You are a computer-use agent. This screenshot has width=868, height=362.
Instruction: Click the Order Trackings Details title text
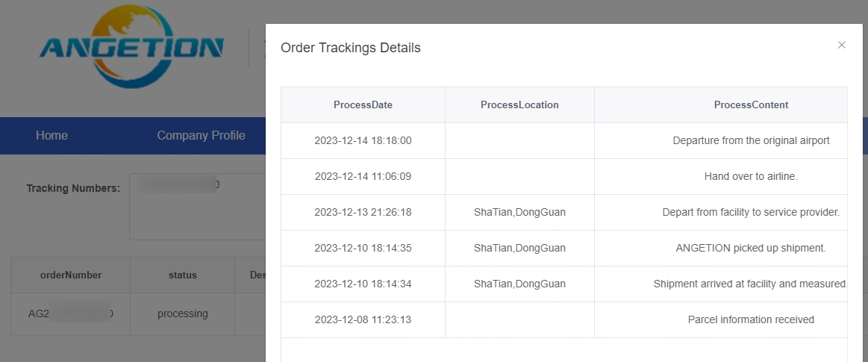pyautogui.click(x=351, y=49)
